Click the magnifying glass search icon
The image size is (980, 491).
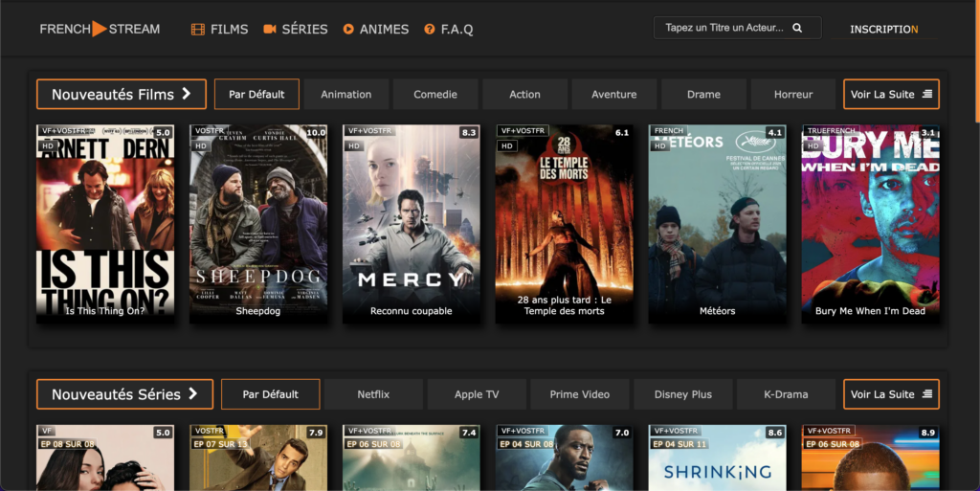(797, 28)
